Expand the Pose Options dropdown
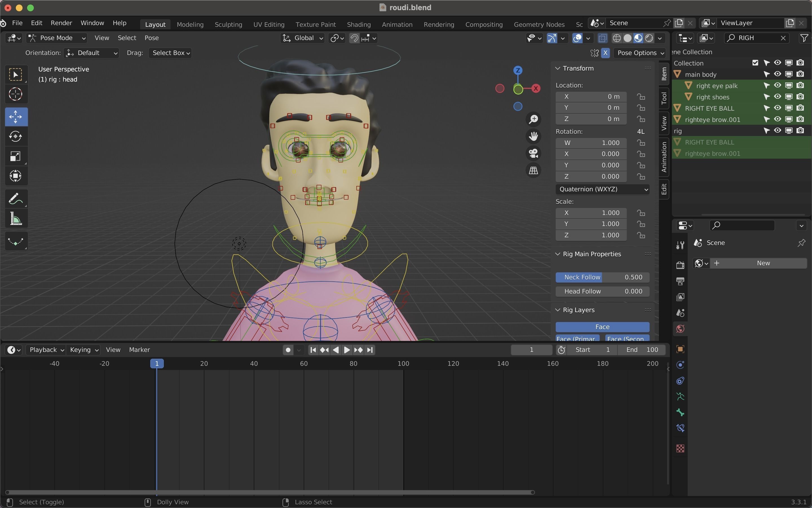The height and width of the screenshot is (508, 812). tap(639, 53)
